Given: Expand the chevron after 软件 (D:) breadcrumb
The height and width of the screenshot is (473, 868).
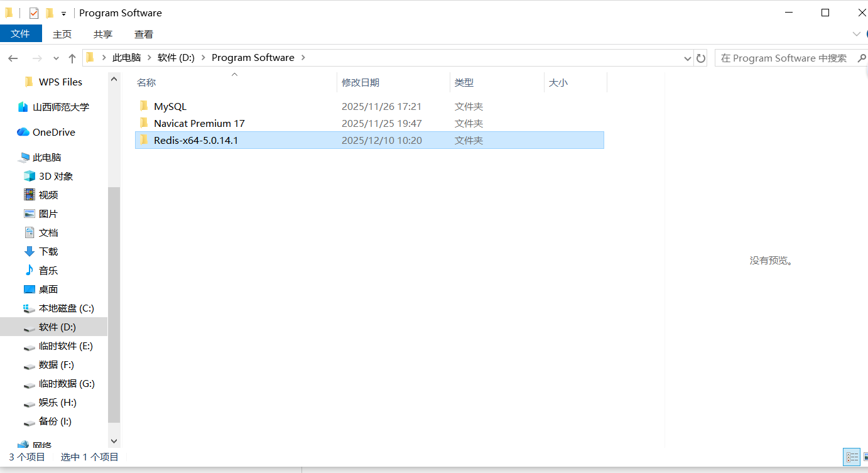Looking at the screenshot, I should 203,57.
